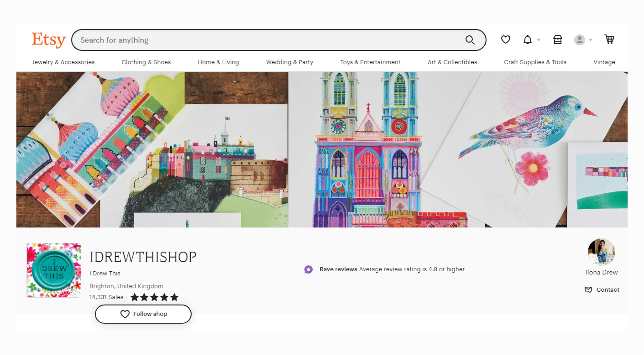
Task: Click the search magnifier icon
Action: click(470, 40)
